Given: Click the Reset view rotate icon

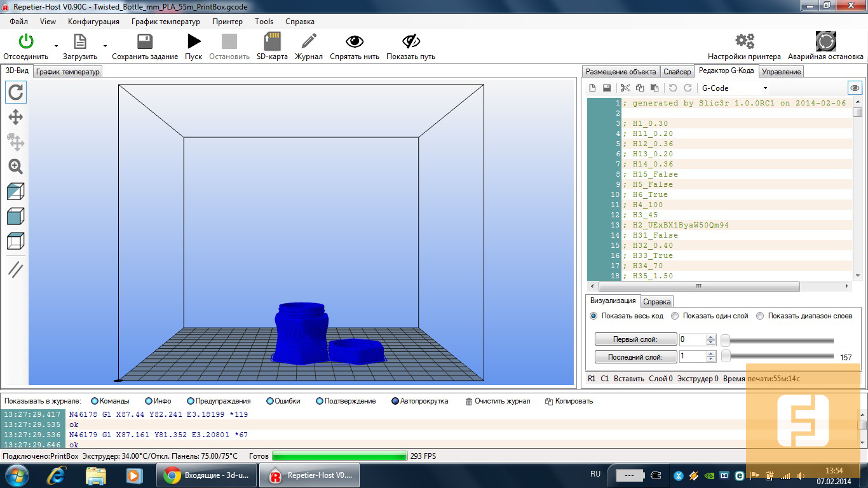Looking at the screenshot, I should point(16,92).
